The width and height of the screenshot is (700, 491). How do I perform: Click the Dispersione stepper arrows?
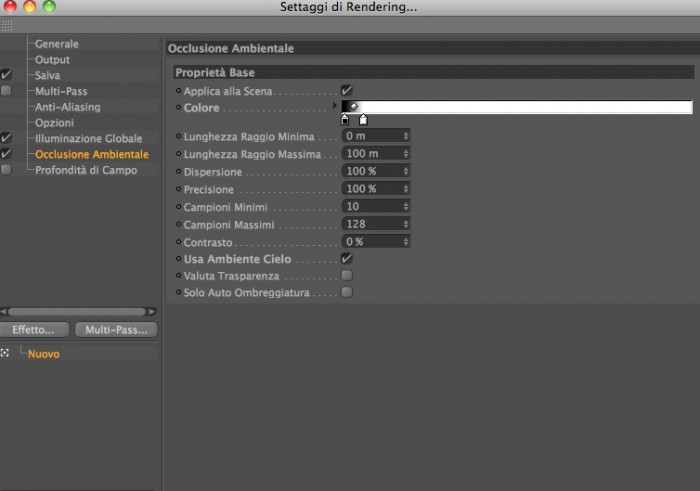coord(406,171)
